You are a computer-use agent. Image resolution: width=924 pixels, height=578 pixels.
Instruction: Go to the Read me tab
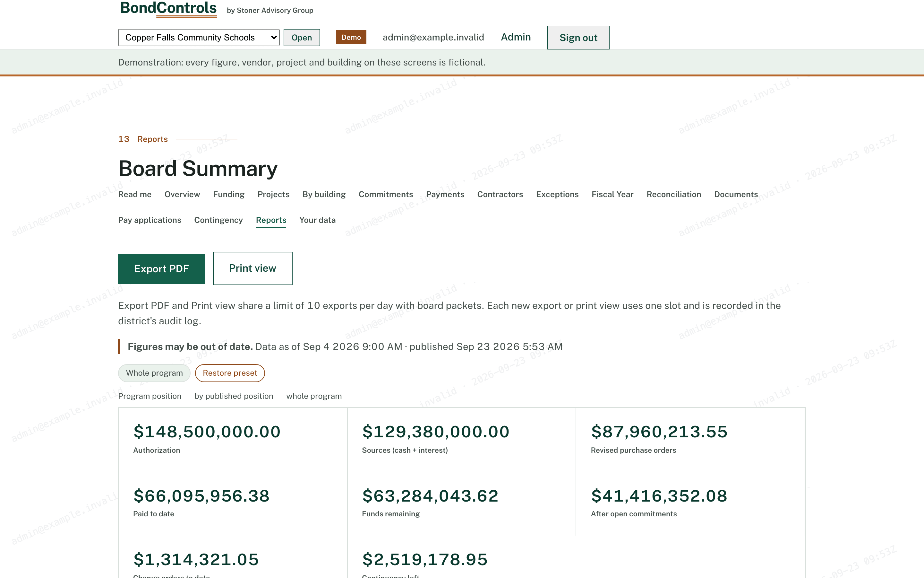pyautogui.click(x=135, y=194)
